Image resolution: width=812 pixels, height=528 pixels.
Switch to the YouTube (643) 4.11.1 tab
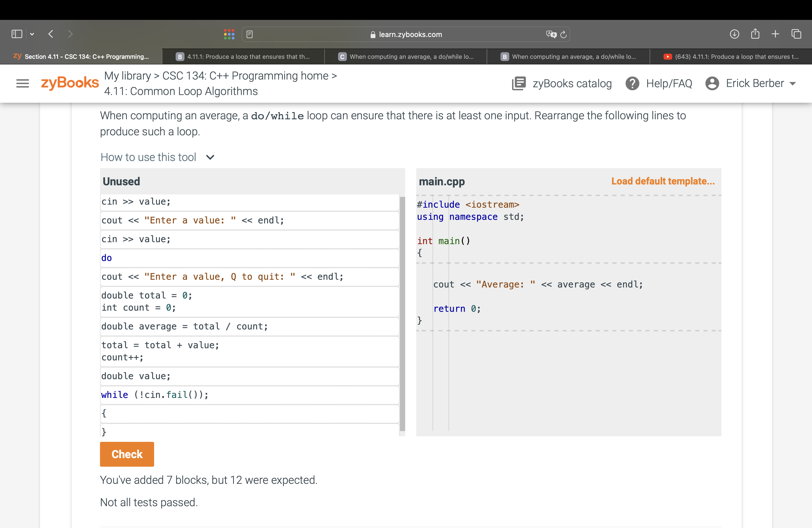[x=731, y=57]
